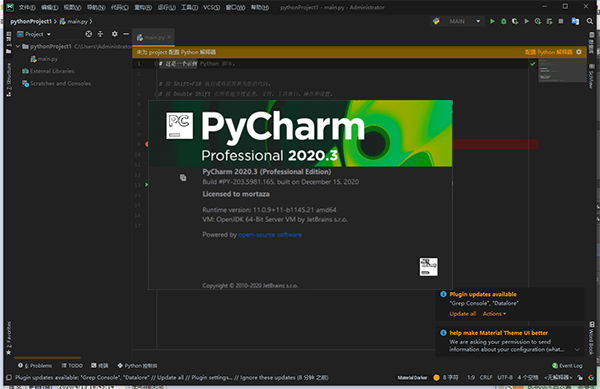Click the 1:9 caret position in status bar
600x389 pixels.
[x=471, y=378]
